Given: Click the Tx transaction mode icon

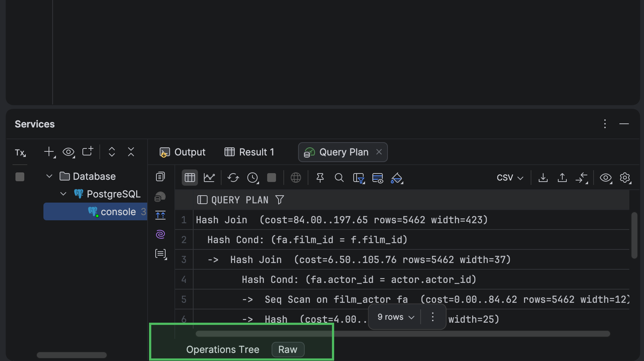Looking at the screenshot, I should 20,152.
